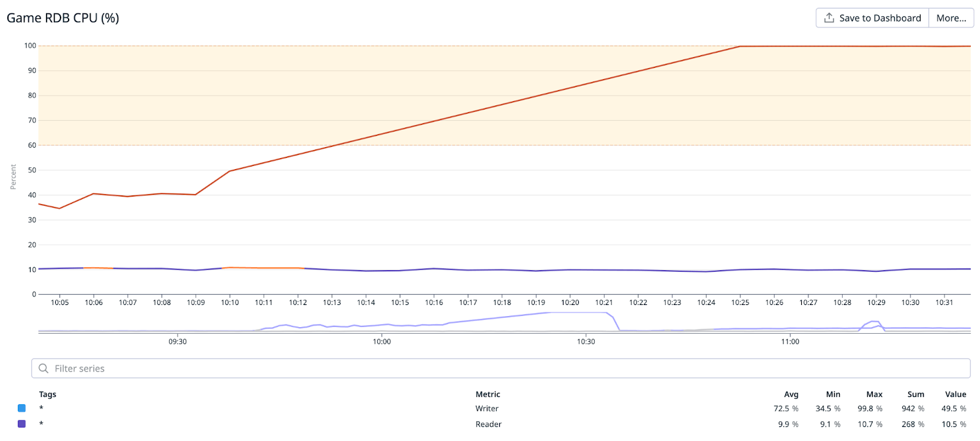This screenshot has width=980, height=441.
Task: Click the magnifier icon in Filter series
Action: pyautogui.click(x=43, y=368)
